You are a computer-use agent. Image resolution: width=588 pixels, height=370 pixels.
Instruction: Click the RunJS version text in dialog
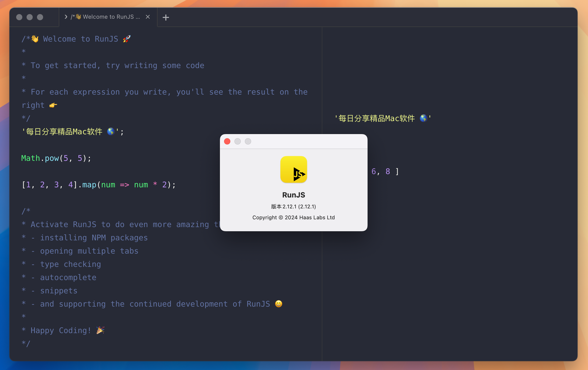tap(293, 207)
